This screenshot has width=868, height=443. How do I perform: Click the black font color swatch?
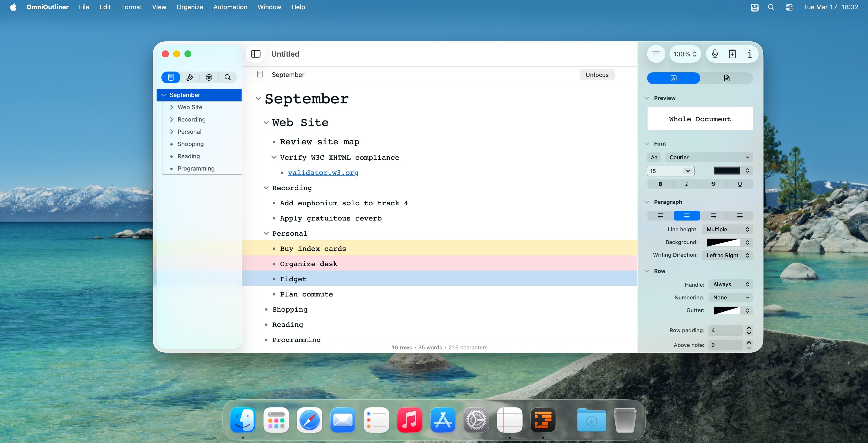(x=727, y=171)
